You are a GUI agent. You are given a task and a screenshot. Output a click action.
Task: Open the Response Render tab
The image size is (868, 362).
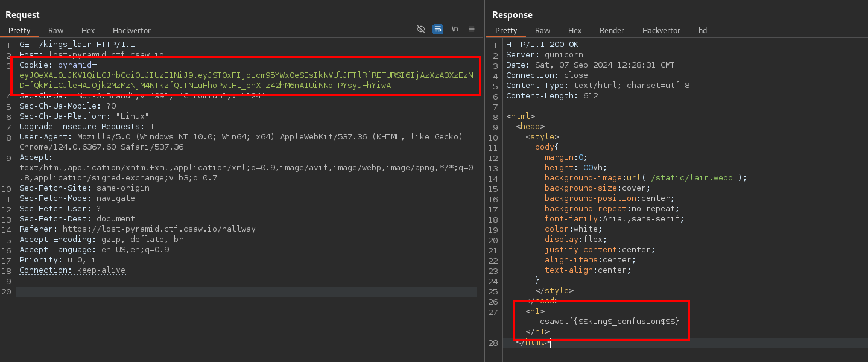click(x=612, y=30)
